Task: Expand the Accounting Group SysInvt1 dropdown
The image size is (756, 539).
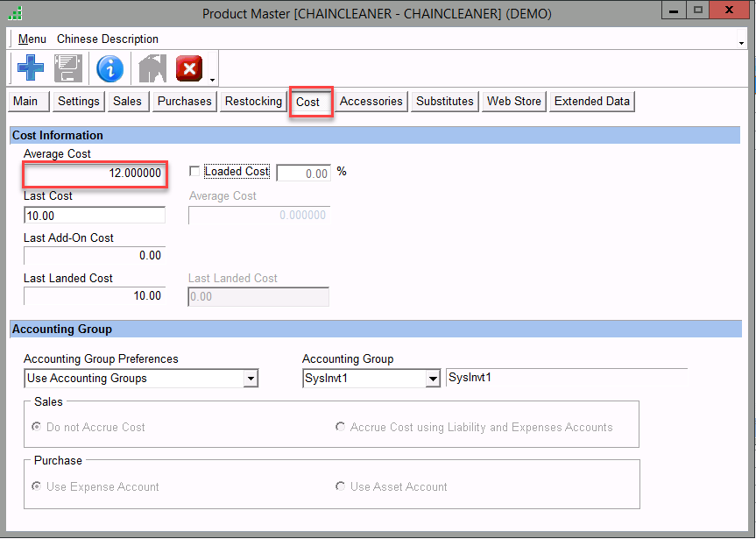Action: tap(433, 379)
